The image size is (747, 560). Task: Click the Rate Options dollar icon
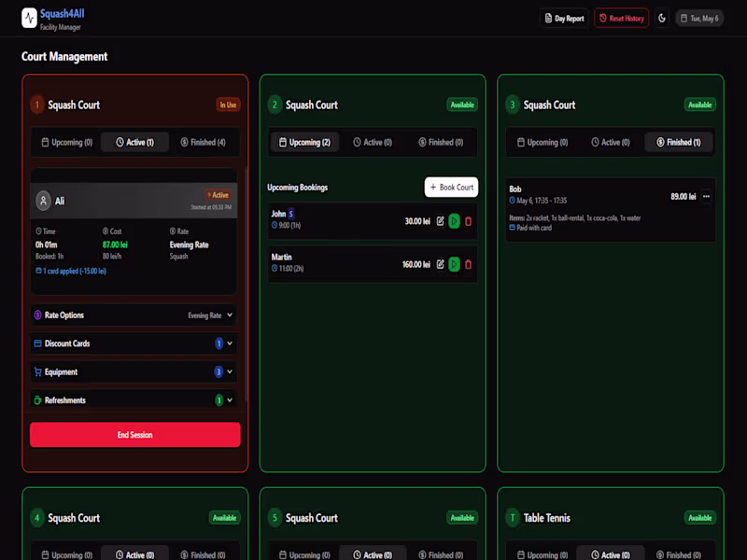pyautogui.click(x=37, y=315)
